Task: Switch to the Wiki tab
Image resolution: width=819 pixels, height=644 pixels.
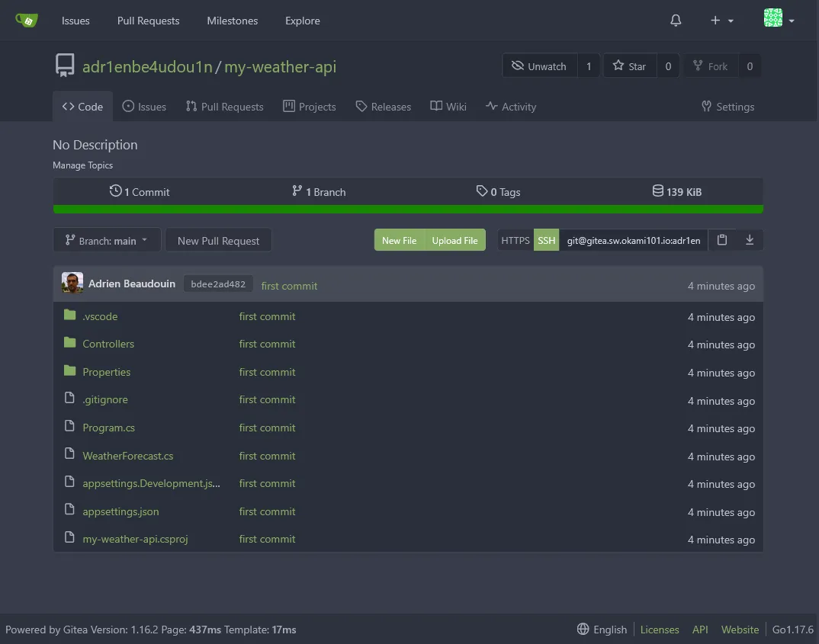Action: point(448,107)
